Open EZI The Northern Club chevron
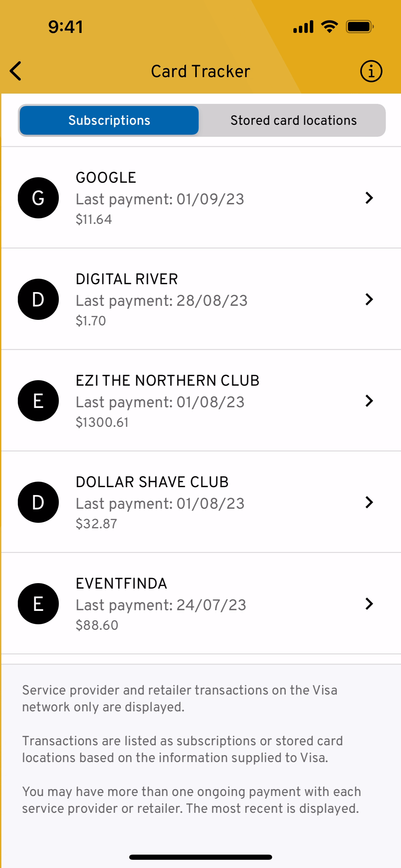The height and width of the screenshot is (868, 401). 369,401
